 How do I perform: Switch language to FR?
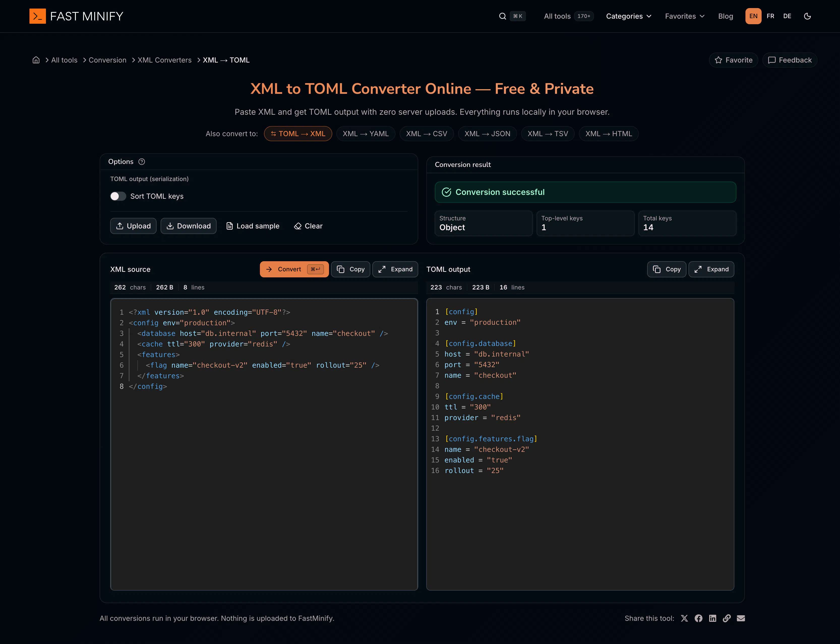pyautogui.click(x=770, y=16)
